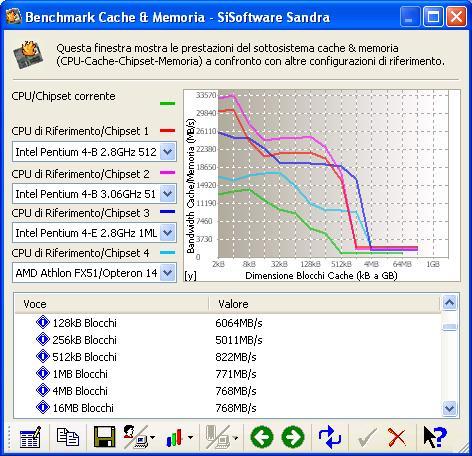Open dropdown arrow next to send icon
Screen dimensions: 472x456
tap(153, 437)
